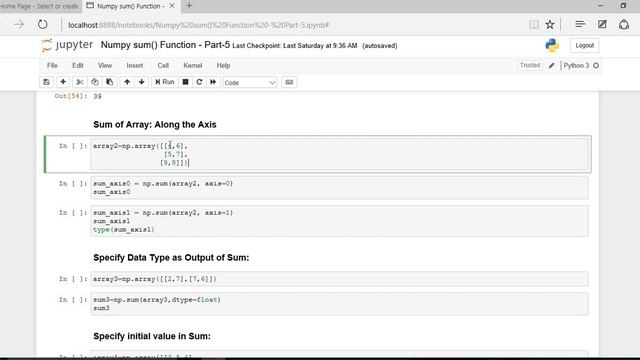Open the browser hub lines icon

coord(580,24)
